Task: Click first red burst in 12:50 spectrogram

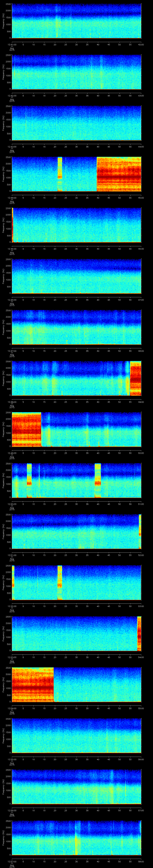Action: tap(29, 480)
